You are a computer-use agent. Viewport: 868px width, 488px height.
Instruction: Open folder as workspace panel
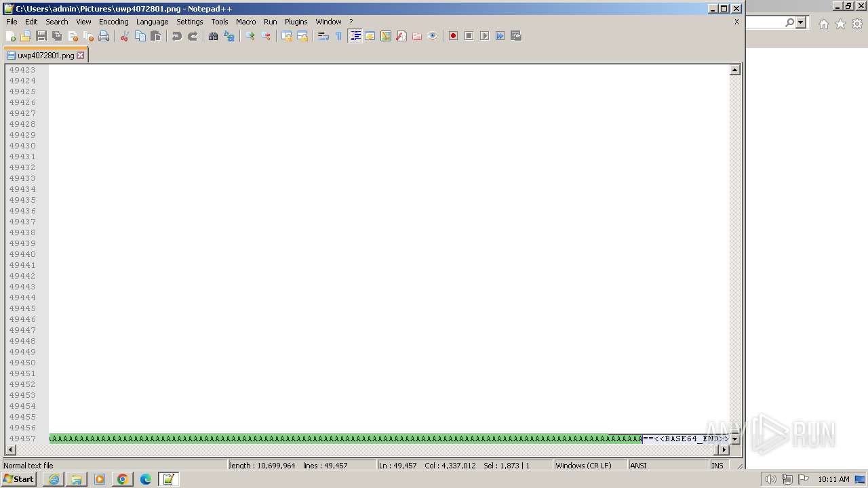[417, 36]
